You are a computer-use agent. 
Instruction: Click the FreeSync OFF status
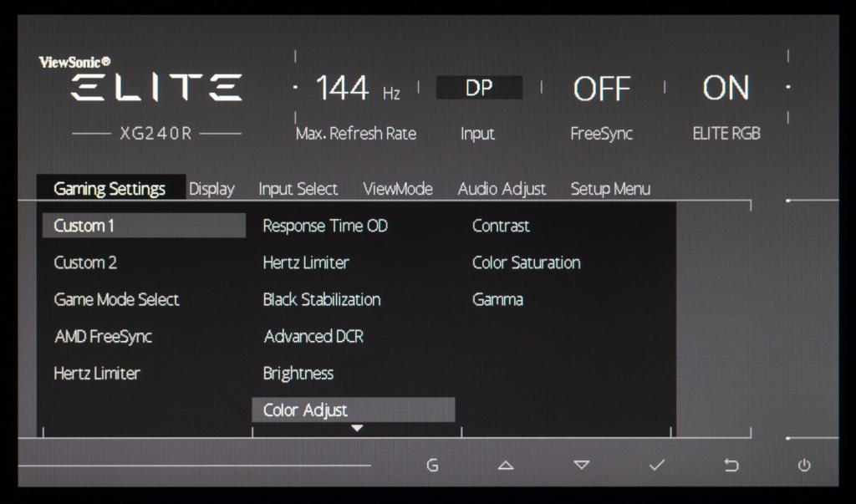[x=602, y=89]
